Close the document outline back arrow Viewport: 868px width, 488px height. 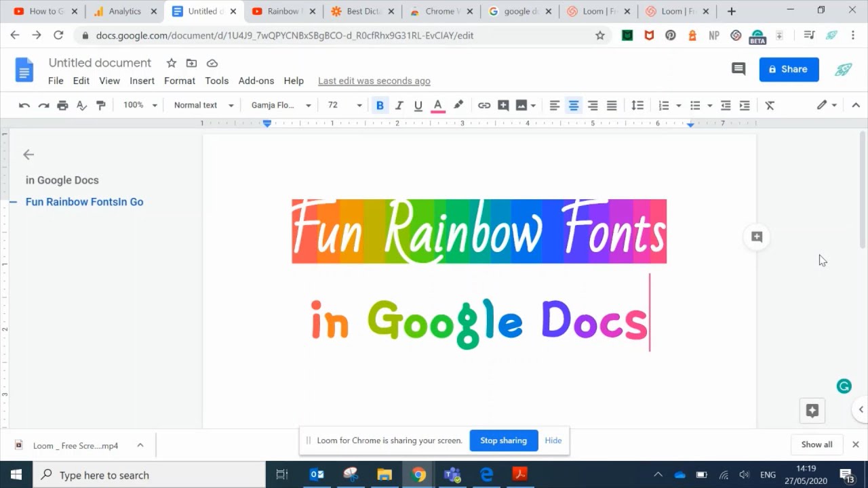point(28,155)
